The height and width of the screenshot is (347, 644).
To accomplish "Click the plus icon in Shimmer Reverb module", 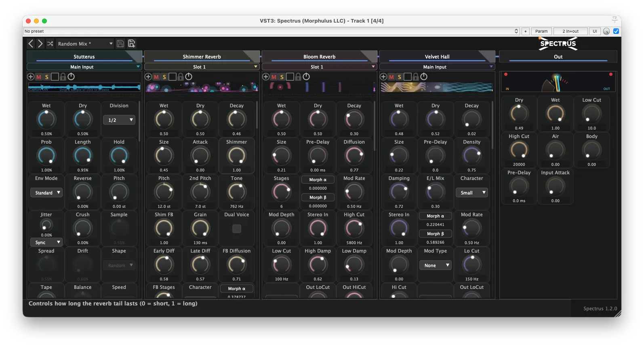I will pos(148,77).
